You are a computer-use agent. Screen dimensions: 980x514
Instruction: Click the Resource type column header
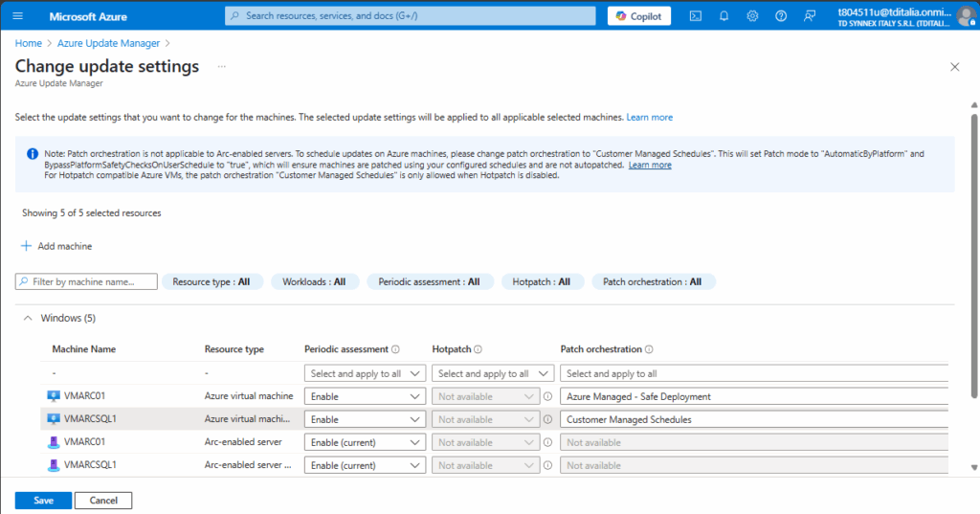pyautogui.click(x=234, y=349)
